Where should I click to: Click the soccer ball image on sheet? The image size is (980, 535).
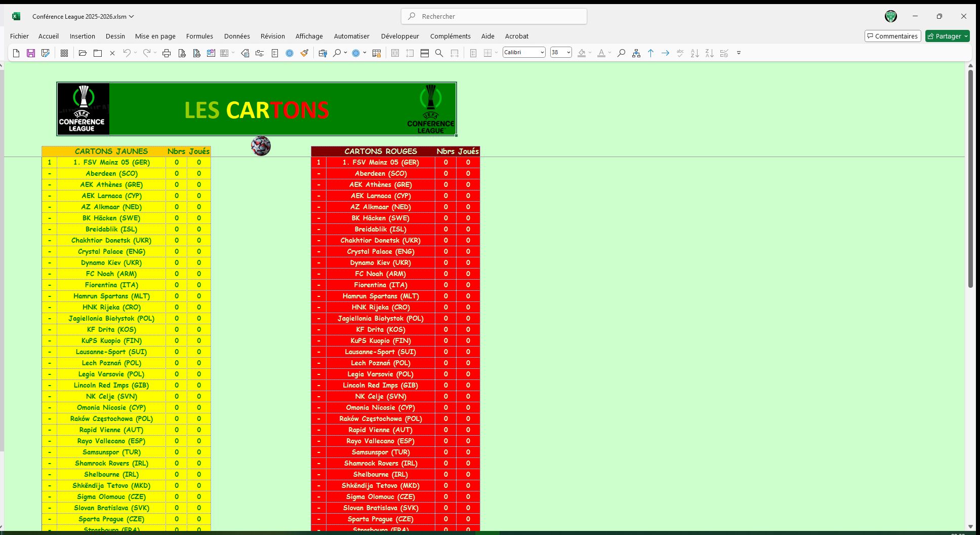click(x=261, y=146)
